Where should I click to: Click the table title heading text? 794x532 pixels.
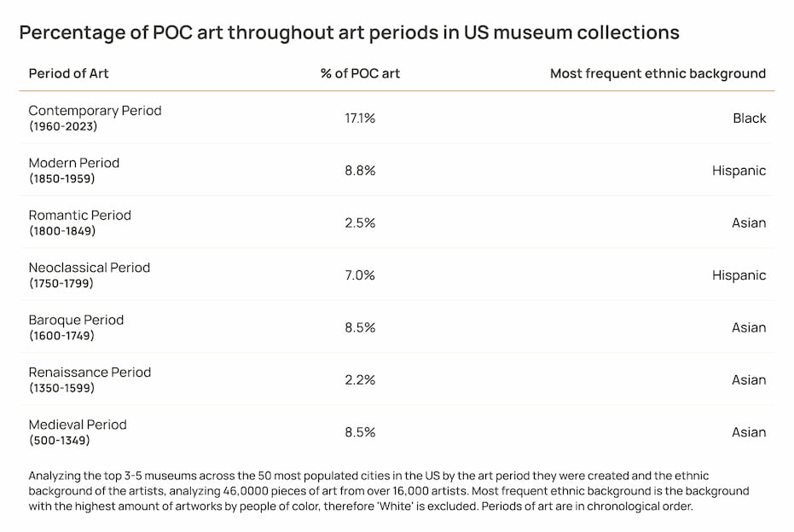(349, 32)
